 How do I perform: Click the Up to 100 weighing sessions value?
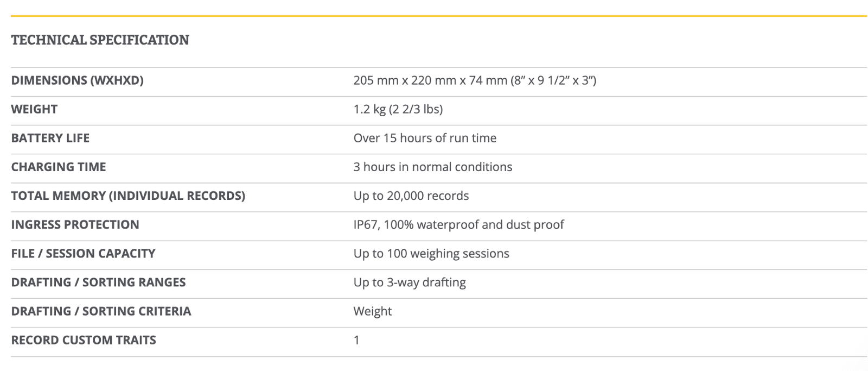point(431,253)
